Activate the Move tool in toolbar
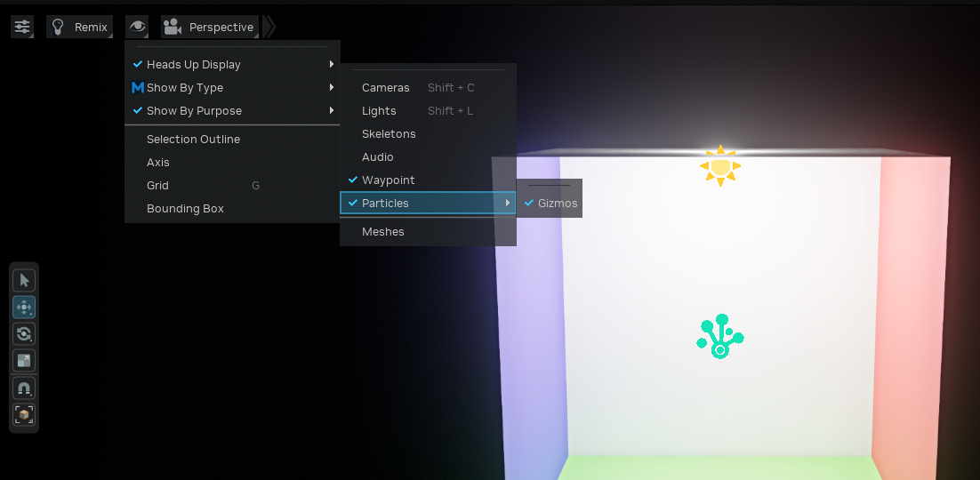 24,307
